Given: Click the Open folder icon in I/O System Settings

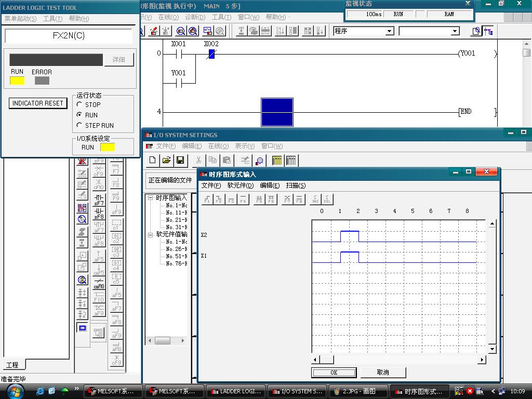Looking at the screenshot, I should coord(166,161).
